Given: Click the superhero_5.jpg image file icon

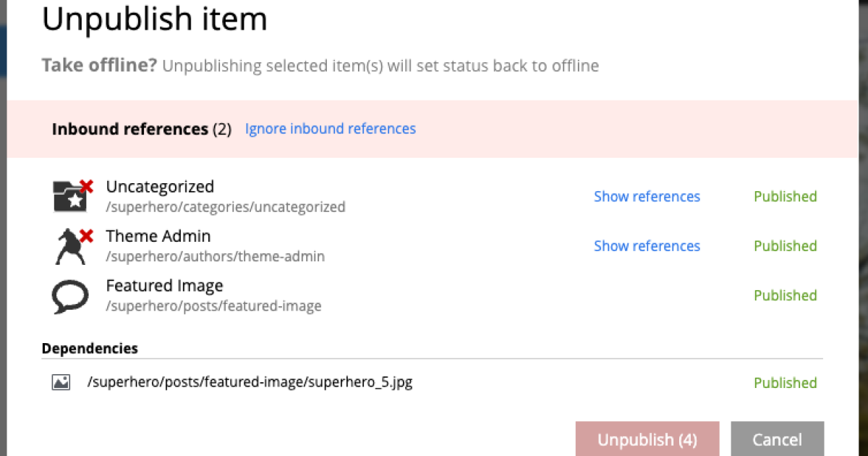Looking at the screenshot, I should [61, 383].
